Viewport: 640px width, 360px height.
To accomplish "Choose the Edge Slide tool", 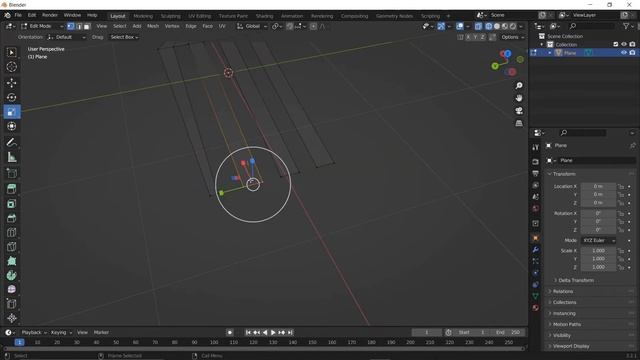I will point(11,304).
